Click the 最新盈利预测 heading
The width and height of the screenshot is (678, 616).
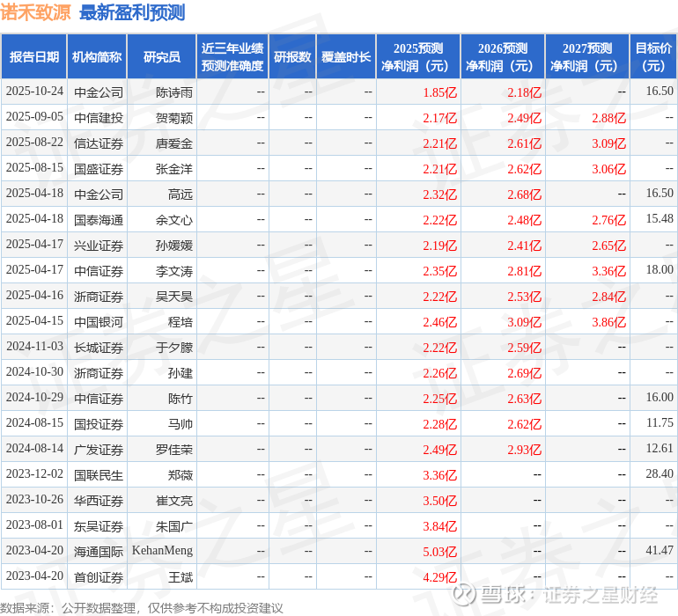point(132,12)
